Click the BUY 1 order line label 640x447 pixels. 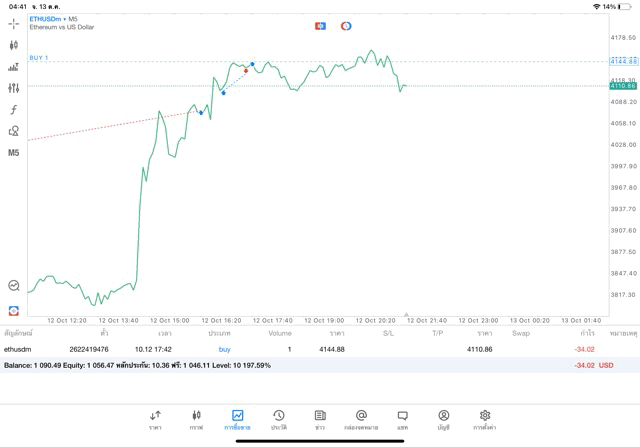(39, 58)
